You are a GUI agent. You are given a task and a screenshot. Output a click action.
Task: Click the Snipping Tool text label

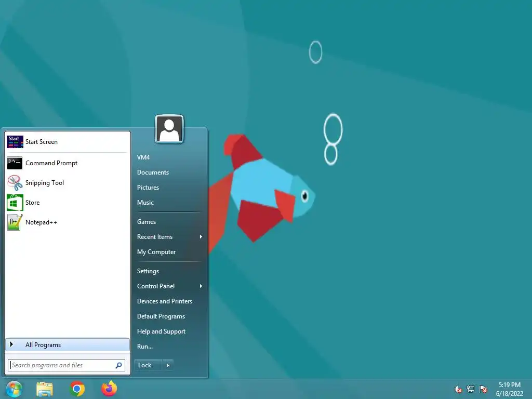point(45,183)
